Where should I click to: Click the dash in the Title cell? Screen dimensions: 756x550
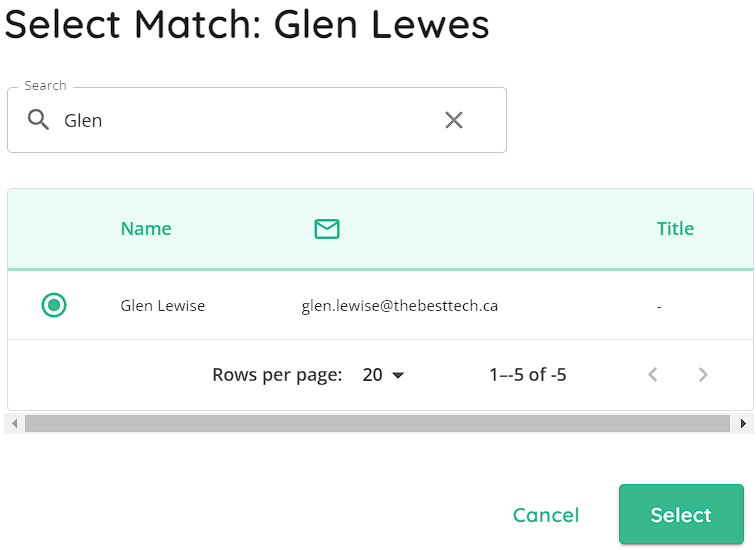659,307
